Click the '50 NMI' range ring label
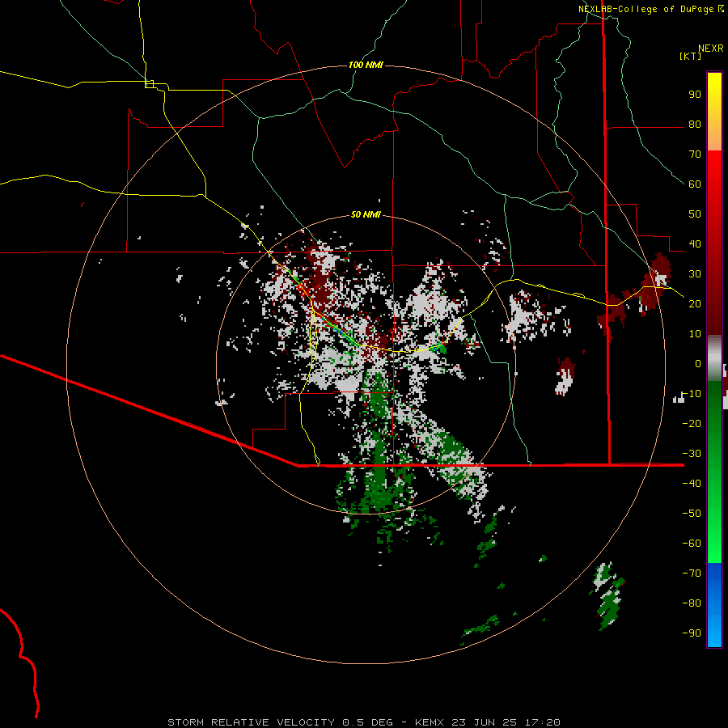Screen dimensions: 728x728 click(366, 214)
